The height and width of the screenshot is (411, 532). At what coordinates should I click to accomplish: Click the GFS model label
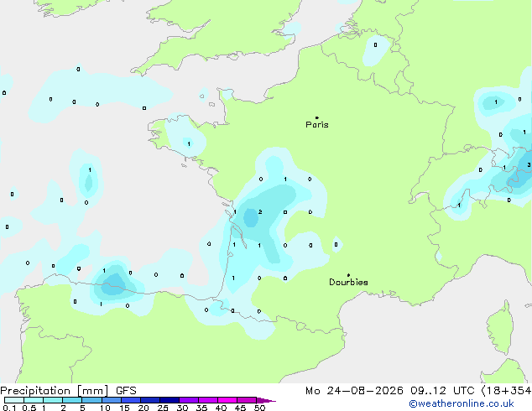126,391
